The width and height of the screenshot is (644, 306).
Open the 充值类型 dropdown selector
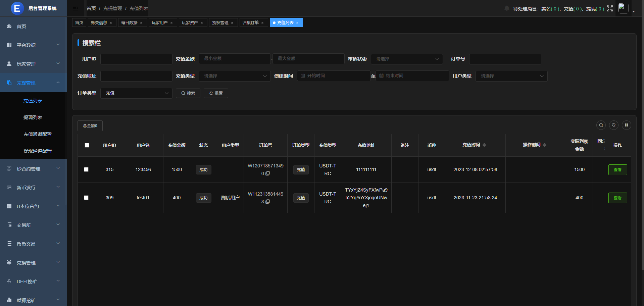pos(235,76)
